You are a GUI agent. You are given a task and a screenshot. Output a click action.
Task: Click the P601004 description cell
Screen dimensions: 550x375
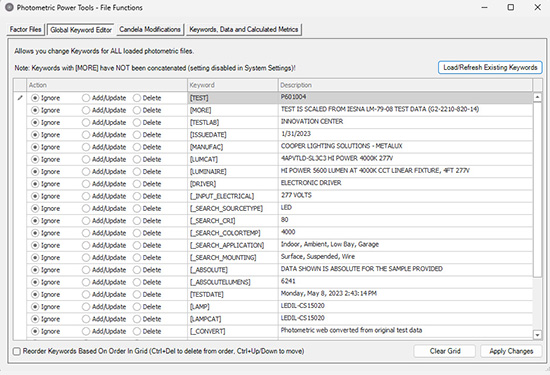click(x=405, y=98)
